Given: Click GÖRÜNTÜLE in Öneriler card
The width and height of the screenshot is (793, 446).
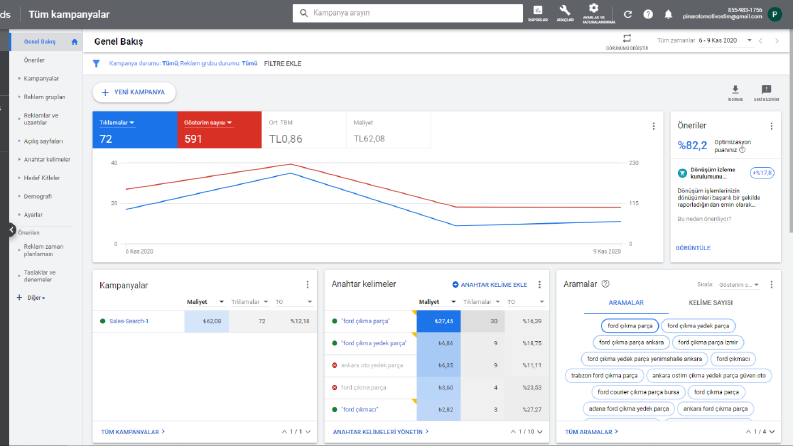Looking at the screenshot, I should [693, 248].
